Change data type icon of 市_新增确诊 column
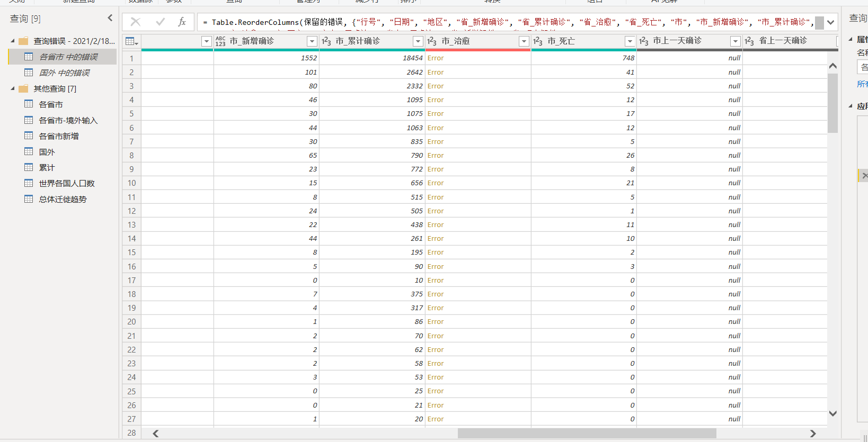This screenshot has width=868, height=442. pyautogui.click(x=220, y=41)
